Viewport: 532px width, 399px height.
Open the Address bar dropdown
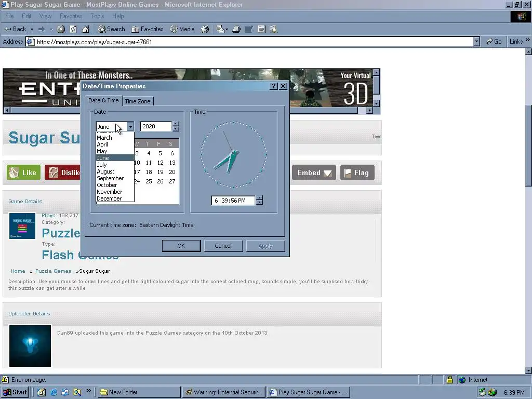476,42
